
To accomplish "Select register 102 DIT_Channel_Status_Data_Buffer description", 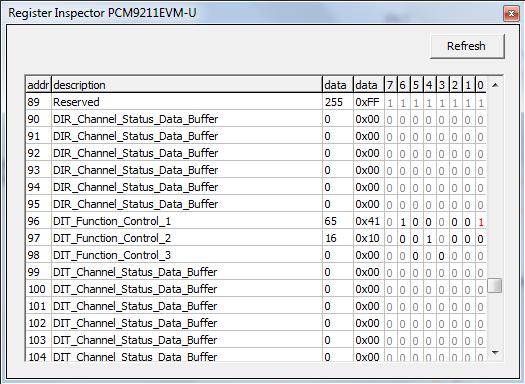I will pos(186,323).
